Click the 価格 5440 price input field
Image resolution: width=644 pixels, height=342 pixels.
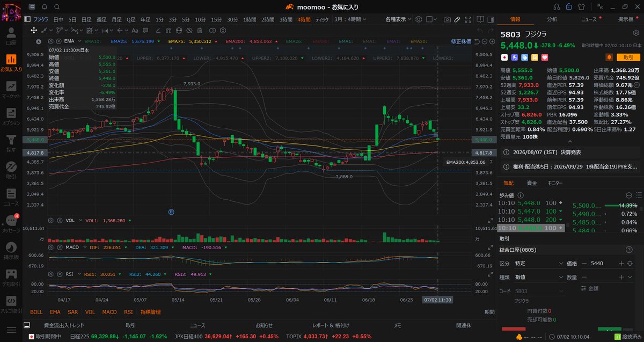pyautogui.click(x=603, y=264)
